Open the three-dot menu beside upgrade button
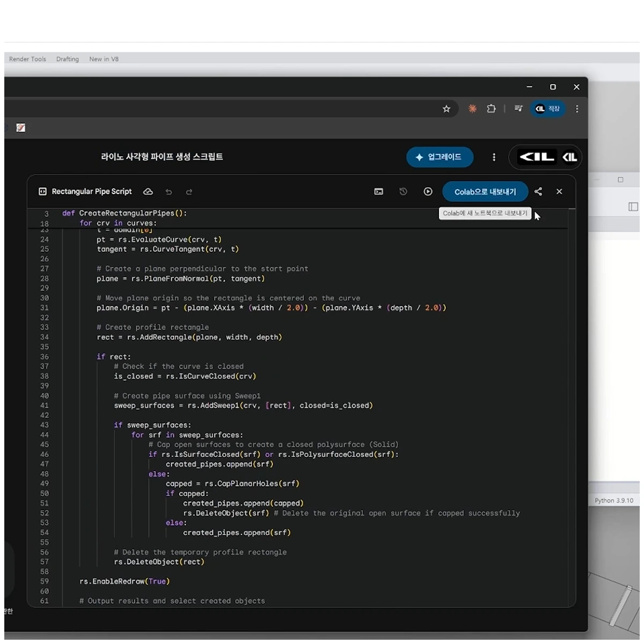This screenshot has height=644, width=644. point(494,157)
